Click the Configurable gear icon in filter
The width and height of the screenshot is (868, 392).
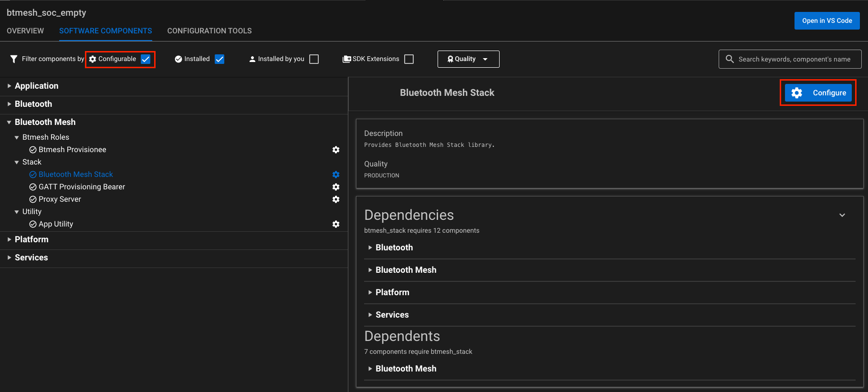click(93, 59)
